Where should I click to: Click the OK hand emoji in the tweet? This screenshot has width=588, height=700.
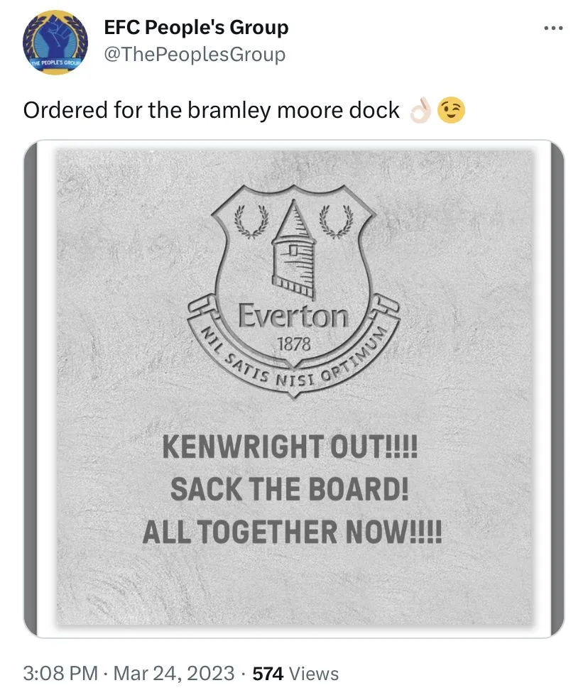[420, 111]
